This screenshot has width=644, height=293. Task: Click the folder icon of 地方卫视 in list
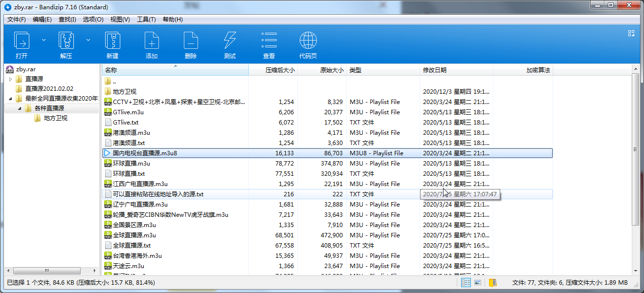[108, 91]
